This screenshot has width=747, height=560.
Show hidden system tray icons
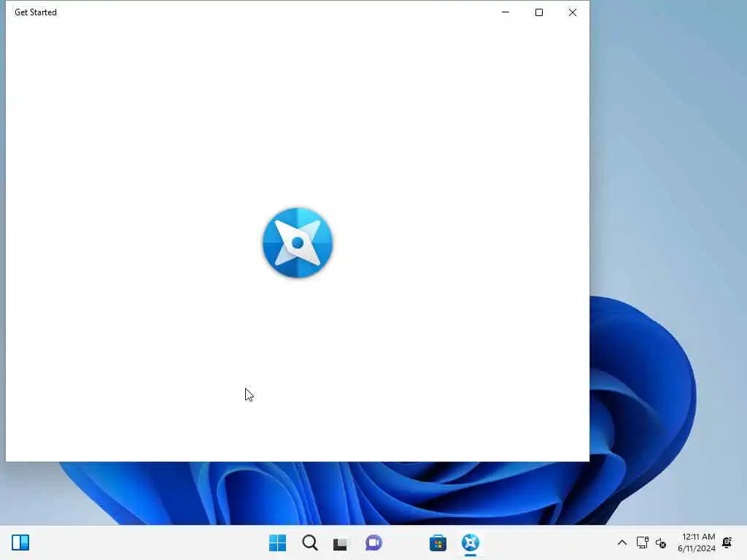622,542
